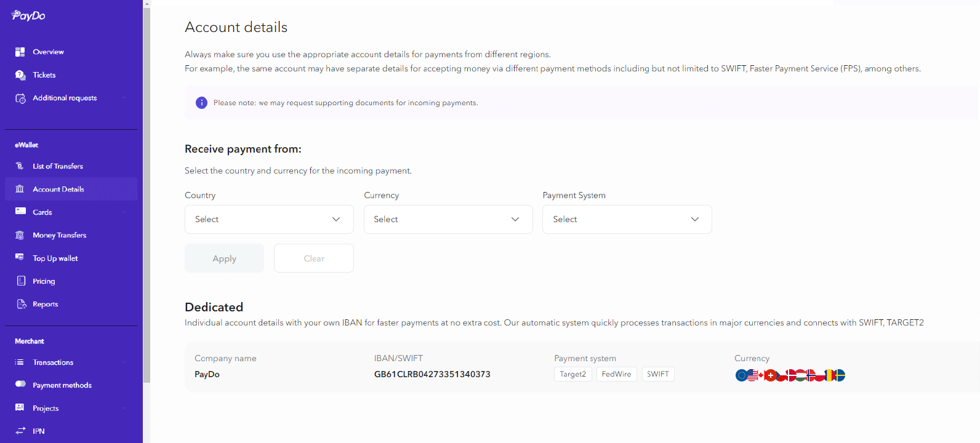Click the Cards icon in sidebar

pyautogui.click(x=20, y=212)
